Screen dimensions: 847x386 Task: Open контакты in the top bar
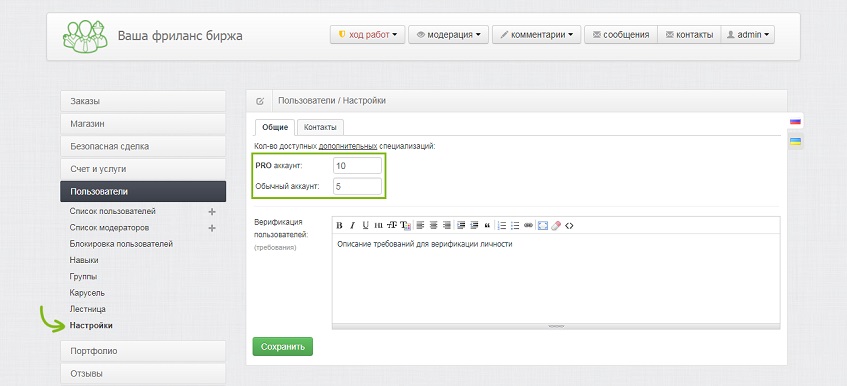point(689,35)
